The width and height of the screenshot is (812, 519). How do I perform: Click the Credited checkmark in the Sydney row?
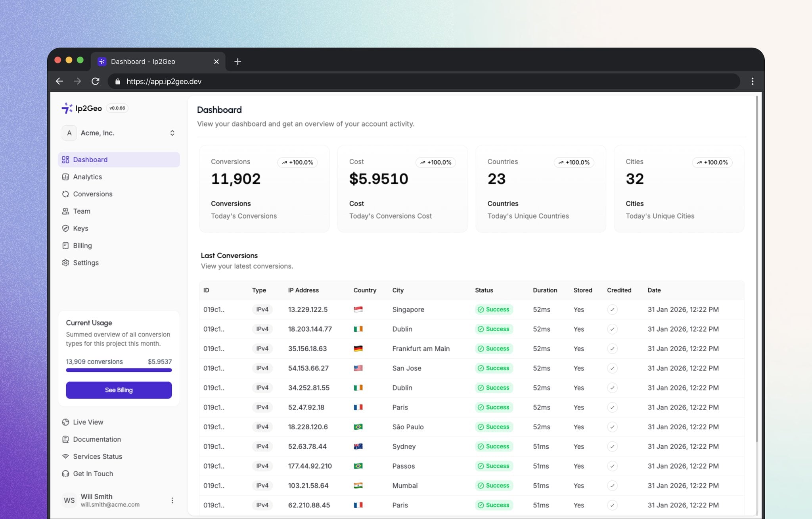click(x=612, y=446)
